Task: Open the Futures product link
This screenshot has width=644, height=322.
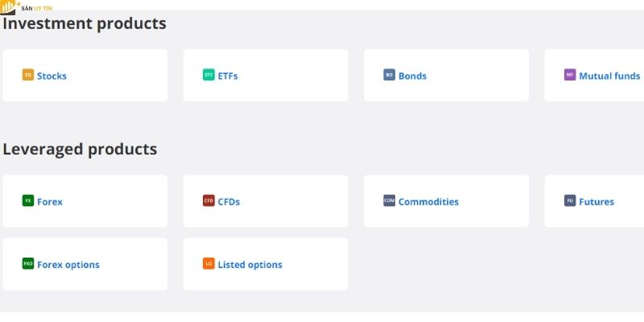Action: point(597,202)
